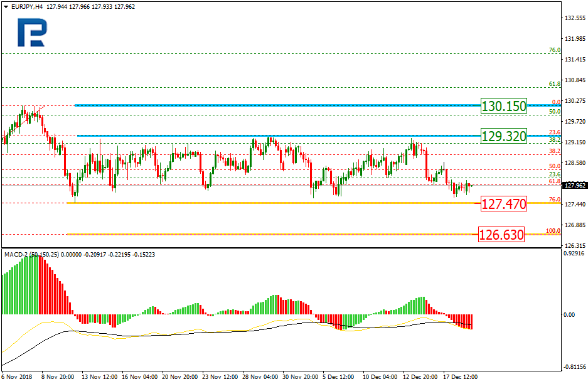Click the red 127.470 price label
Screen dimensions: 588x384
tap(501, 203)
